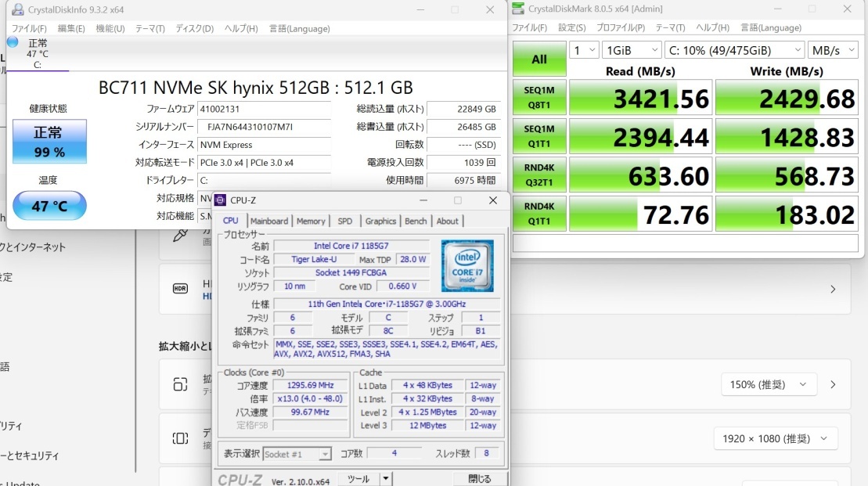
Task: Click the CPU-Z title bar app icon
Action: (220, 200)
